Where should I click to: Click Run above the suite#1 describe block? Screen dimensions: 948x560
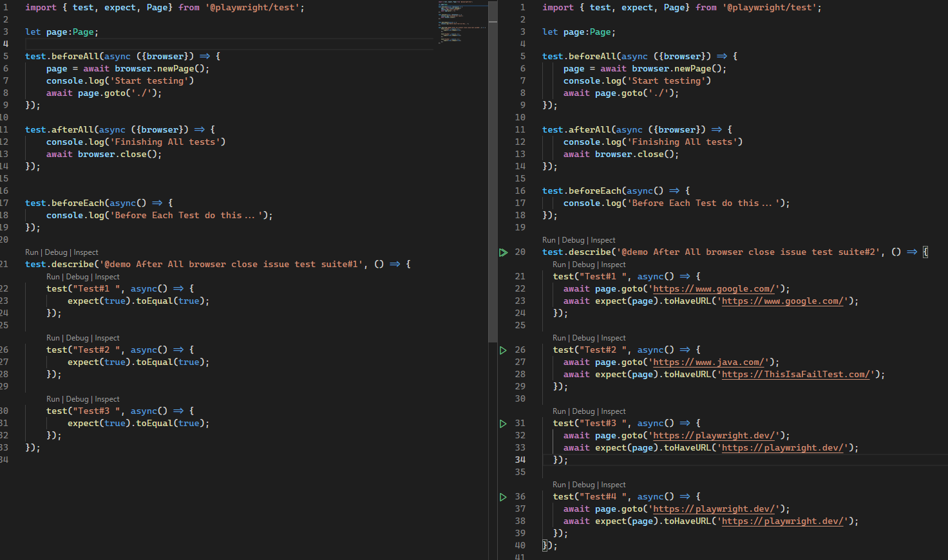[x=32, y=252]
